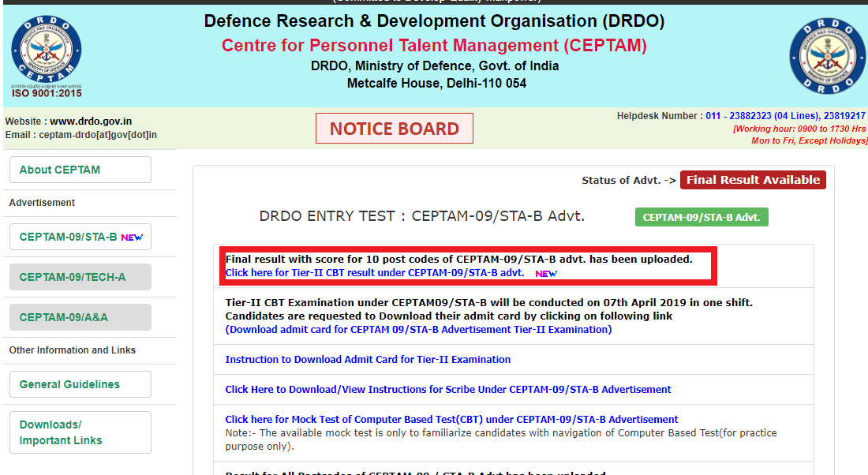Viewport: 868px width, 475px height.
Task: Click the green CEPTAM-09/STA-B Advt. button
Action: pyautogui.click(x=702, y=217)
